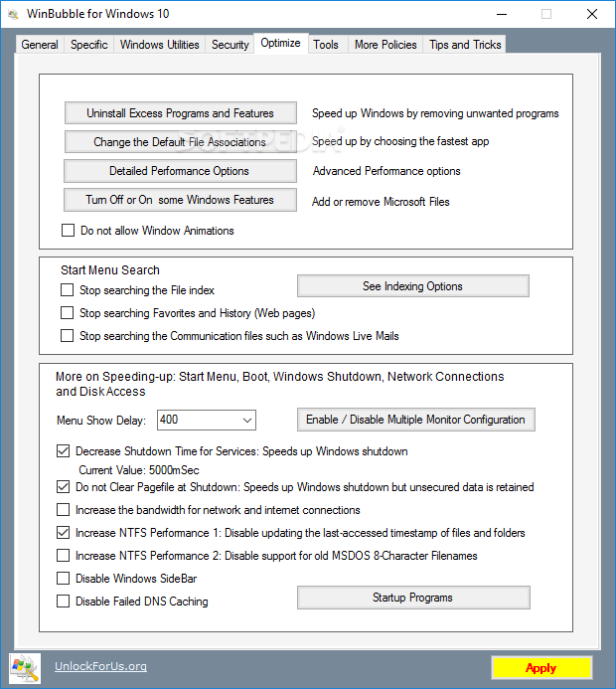Open Detailed Performance Options
The height and width of the screenshot is (689, 616).
pyautogui.click(x=180, y=171)
